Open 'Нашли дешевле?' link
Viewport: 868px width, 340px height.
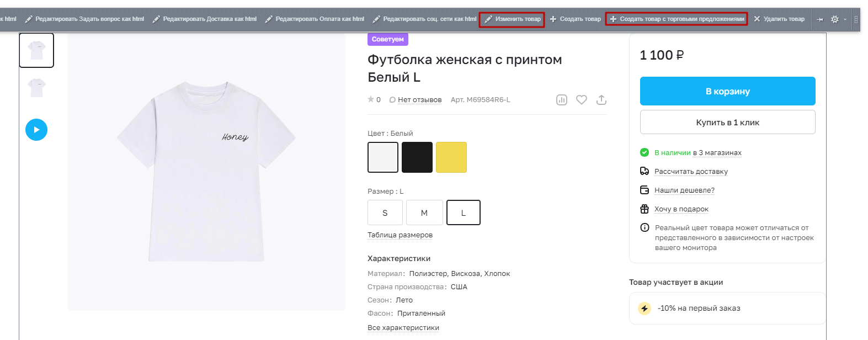pos(685,190)
